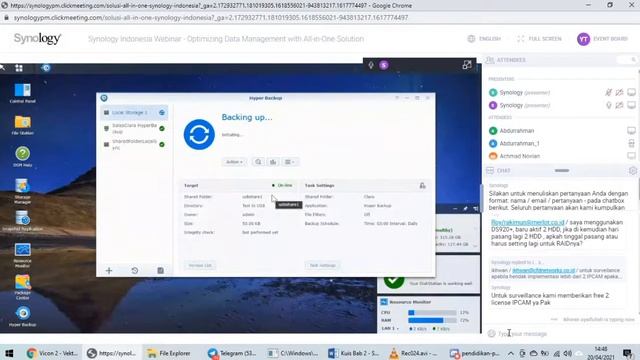Click emoji icon in chat message box
640x360 pixels.
tap(491, 333)
